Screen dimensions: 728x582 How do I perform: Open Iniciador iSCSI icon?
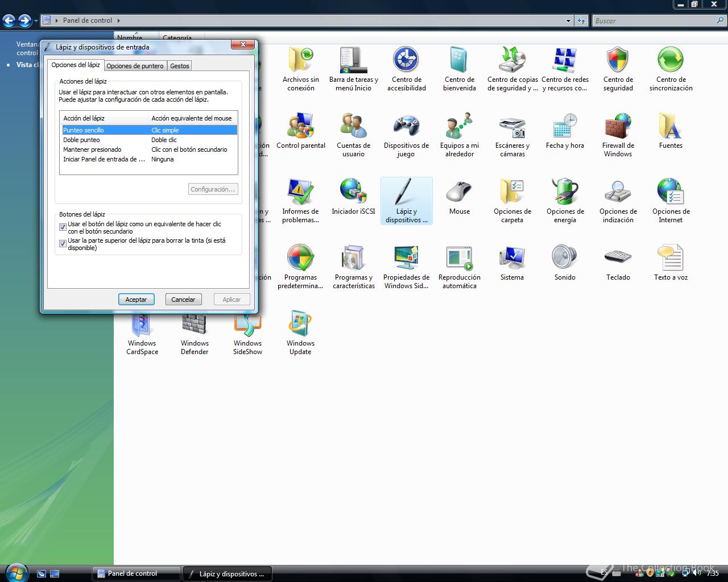pyautogui.click(x=353, y=197)
